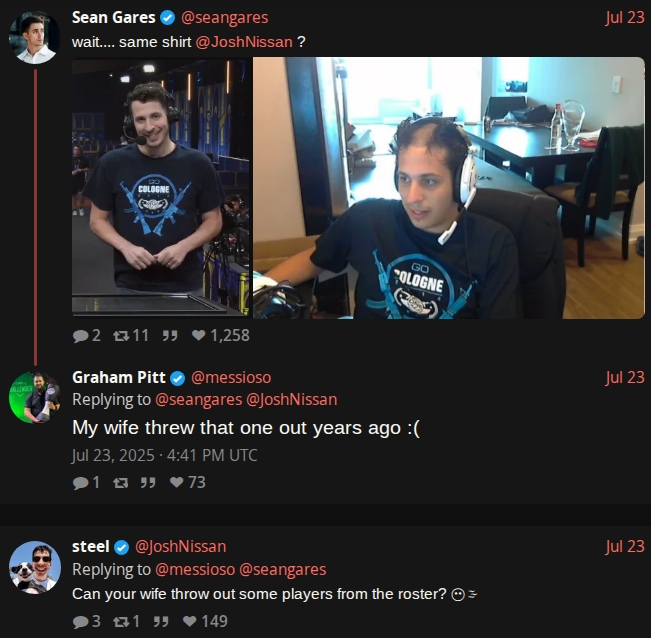
Task: Open Graham Pitt profile avatar
Action: [35, 397]
